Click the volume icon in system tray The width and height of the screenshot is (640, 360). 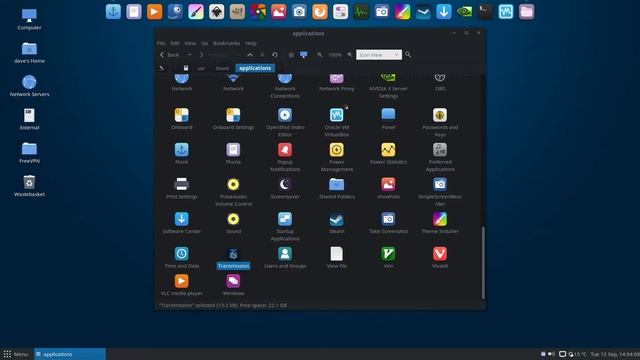(x=551, y=354)
